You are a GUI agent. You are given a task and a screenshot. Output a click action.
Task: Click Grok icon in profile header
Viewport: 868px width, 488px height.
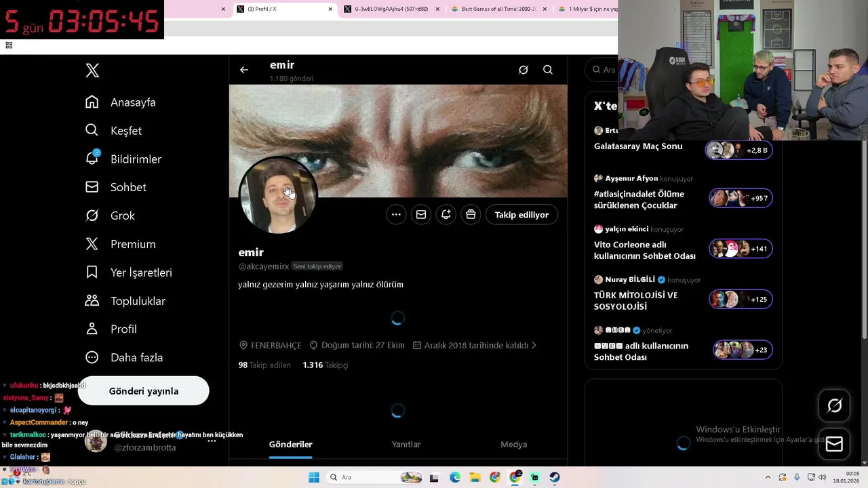point(524,70)
